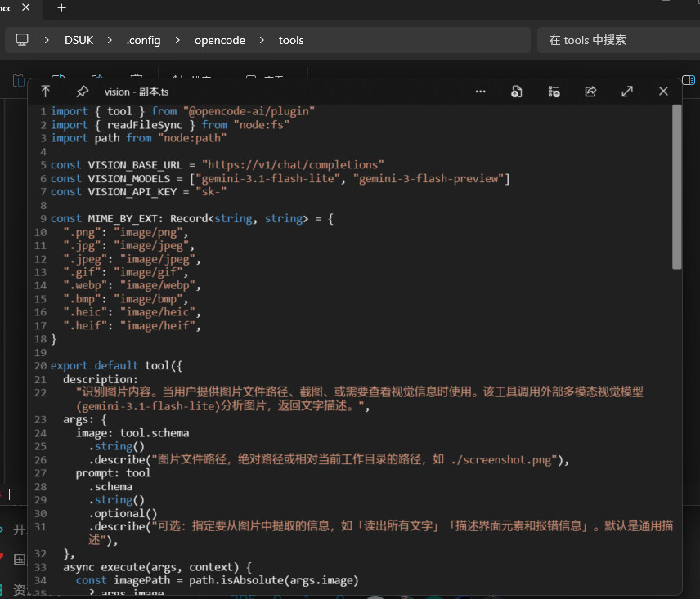Click description: label on line 21

pos(101,379)
